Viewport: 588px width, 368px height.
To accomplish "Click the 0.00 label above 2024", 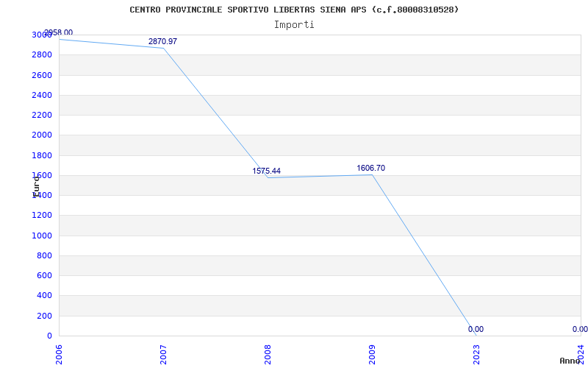I will 580,329.
